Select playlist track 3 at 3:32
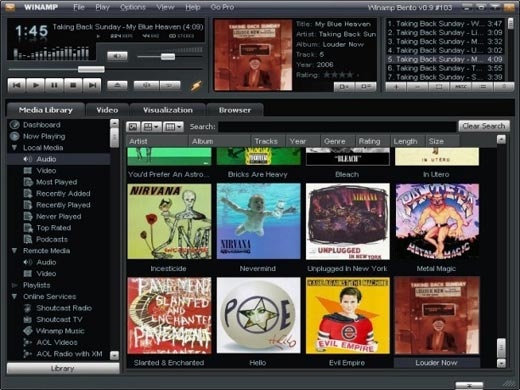Image resolution: width=520 pixels, height=390 pixels. point(445,42)
